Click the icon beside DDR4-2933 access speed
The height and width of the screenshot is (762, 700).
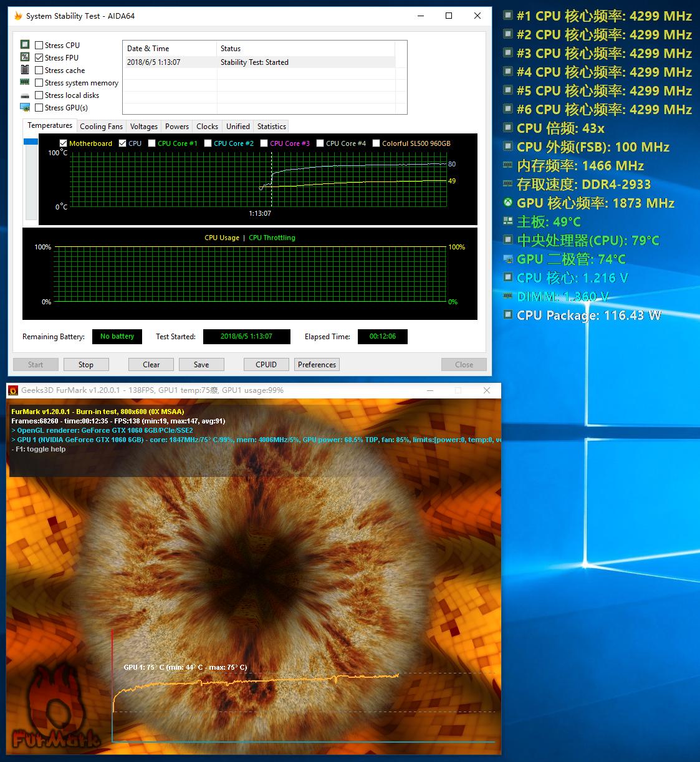[x=508, y=184]
